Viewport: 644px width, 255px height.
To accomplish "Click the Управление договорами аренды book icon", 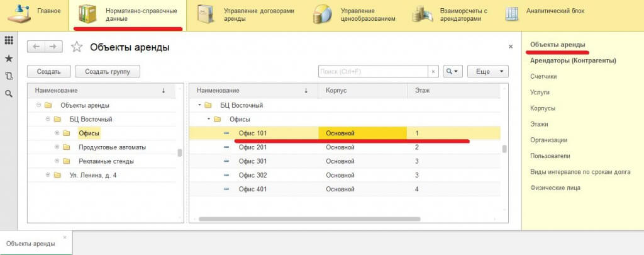I will pyautogui.click(x=206, y=15).
